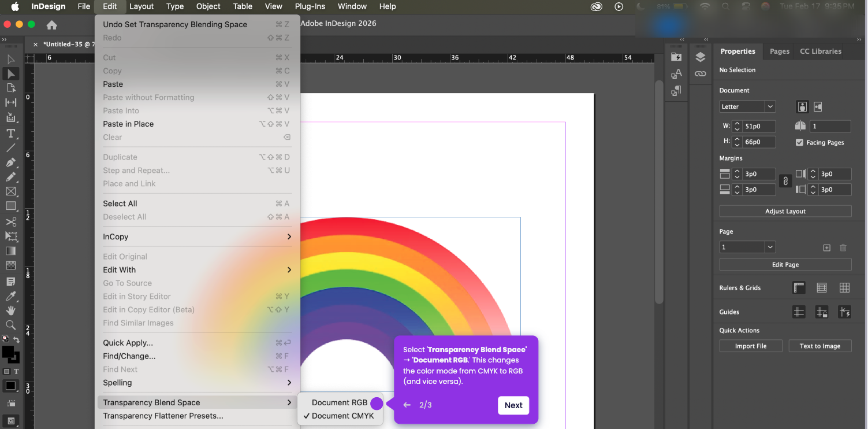Expand the page number dropdown
The image size is (868, 429).
click(770, 247)
